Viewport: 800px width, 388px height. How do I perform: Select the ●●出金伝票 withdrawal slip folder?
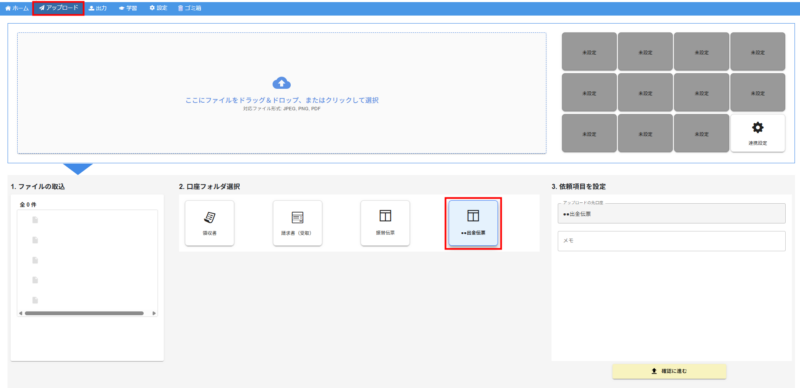click(x=473, y=223)
